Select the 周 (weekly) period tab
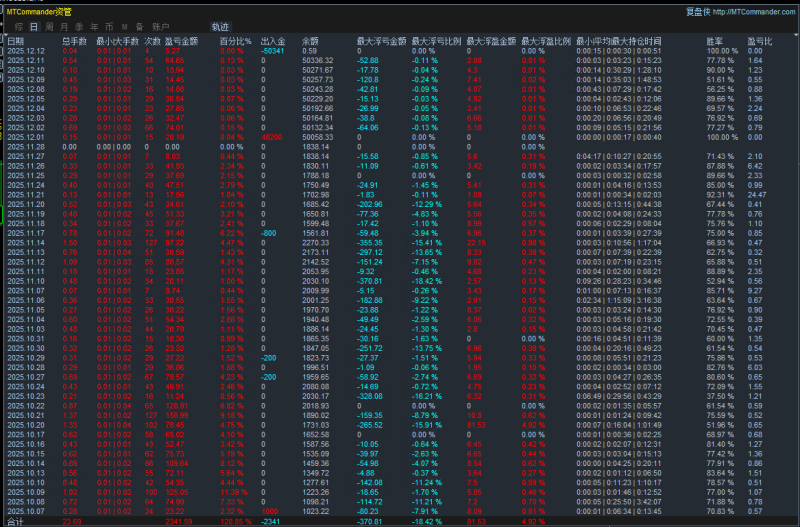 [x=49, y=26]
